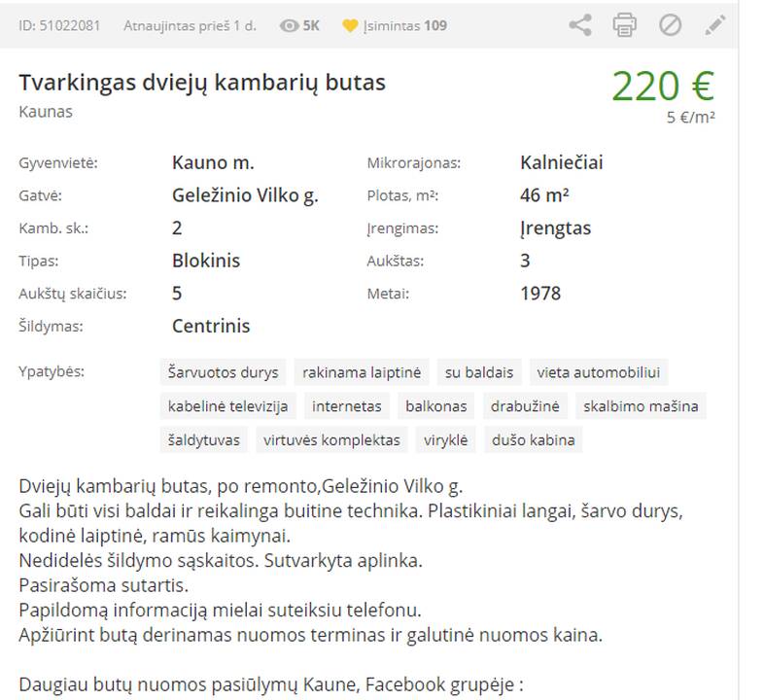The width and height of the screenshot is (764, 700).
Task: Click the 'Geležinio Vilko g.' street value
Action: click(x=245, y=195)
